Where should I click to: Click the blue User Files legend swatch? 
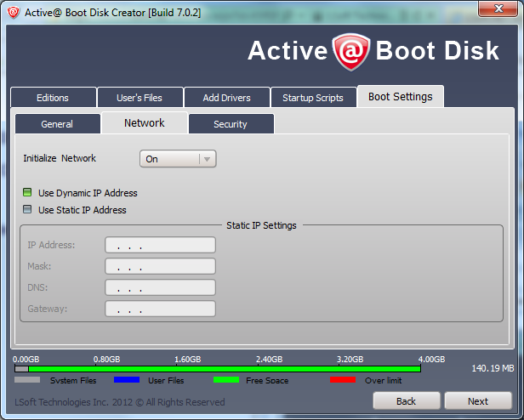pos(126,380)
